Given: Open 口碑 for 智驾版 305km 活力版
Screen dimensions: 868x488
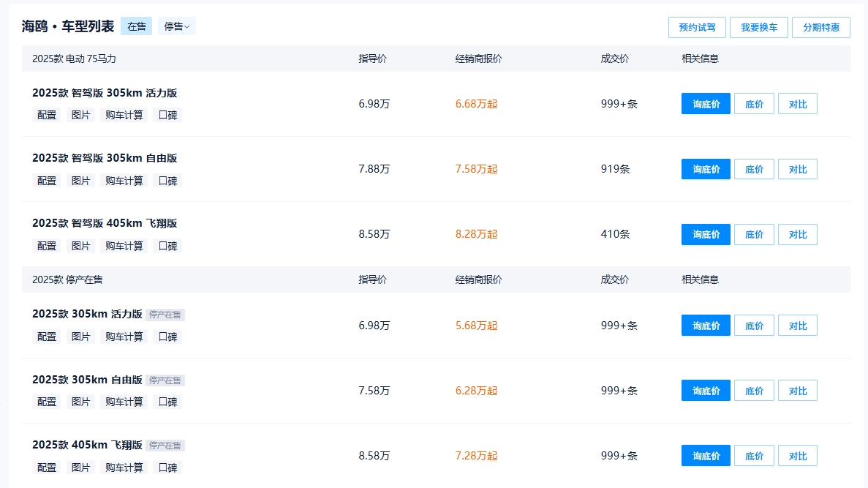Looking at the screenshot, I should (167, 115).
